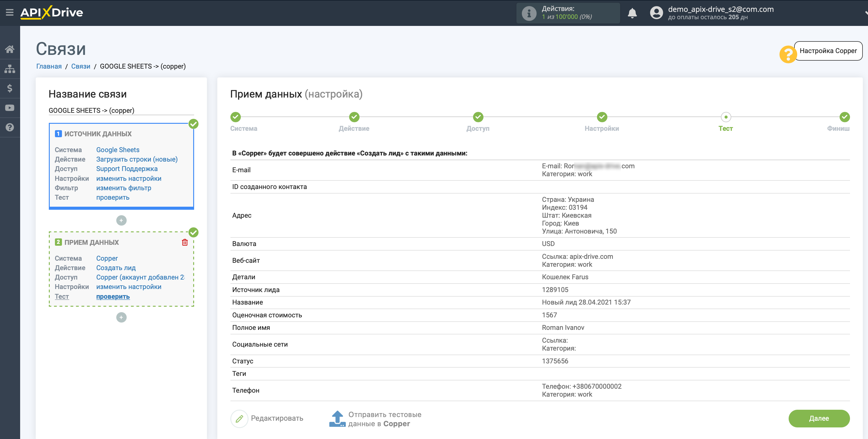
Task: Open Support Поддержка access link
Action: [x=127, y=169]
